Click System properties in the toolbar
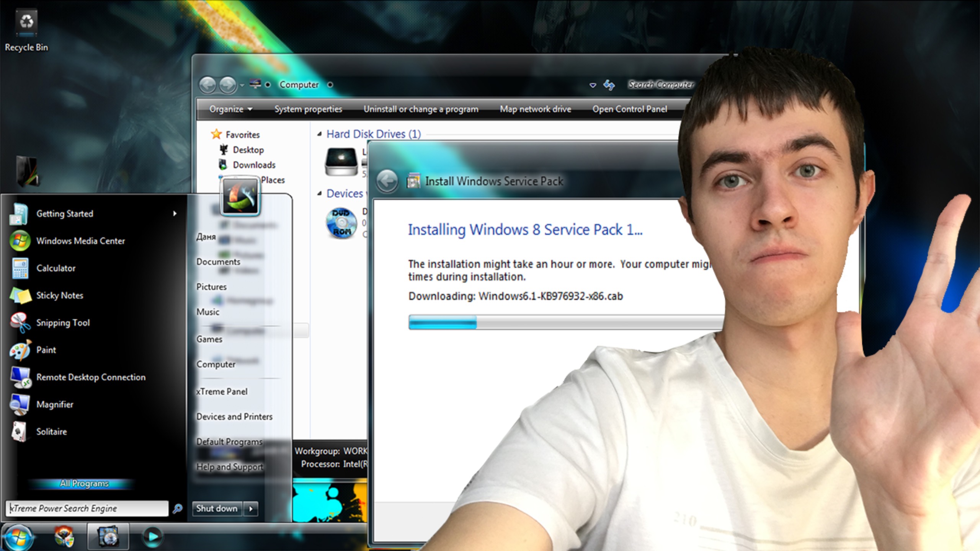Image resolution: width=980 pixels, height=551 pixels. point(308,109)
